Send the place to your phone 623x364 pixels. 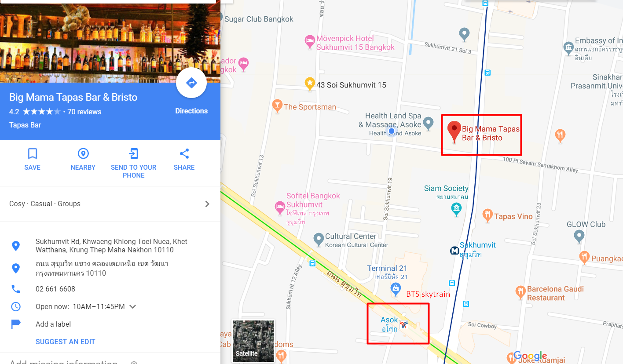[133, 154]
